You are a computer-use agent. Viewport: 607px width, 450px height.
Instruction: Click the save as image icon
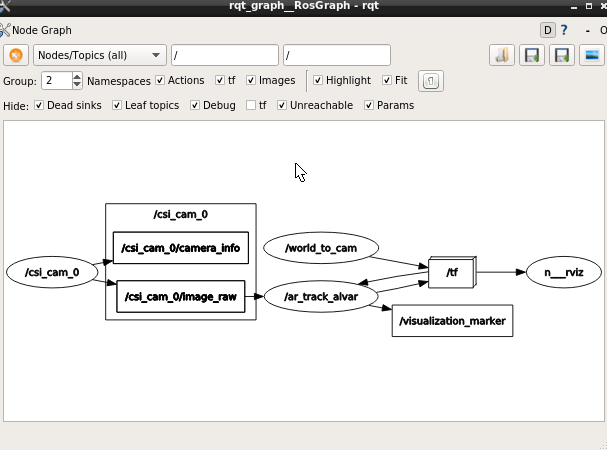tap(591, 55)
